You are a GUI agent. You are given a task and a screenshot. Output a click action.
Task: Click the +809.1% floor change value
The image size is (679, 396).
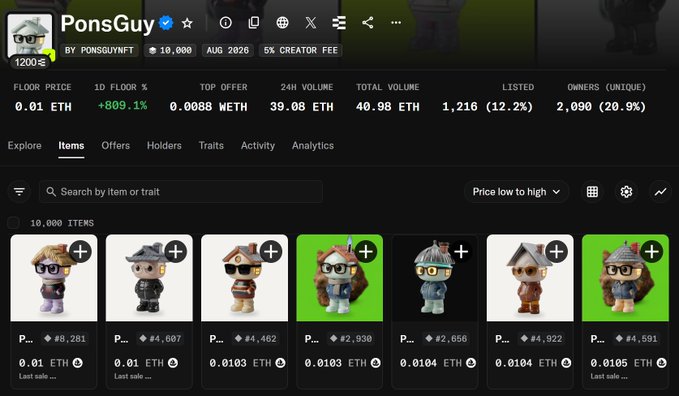click(x=122, y=105)
